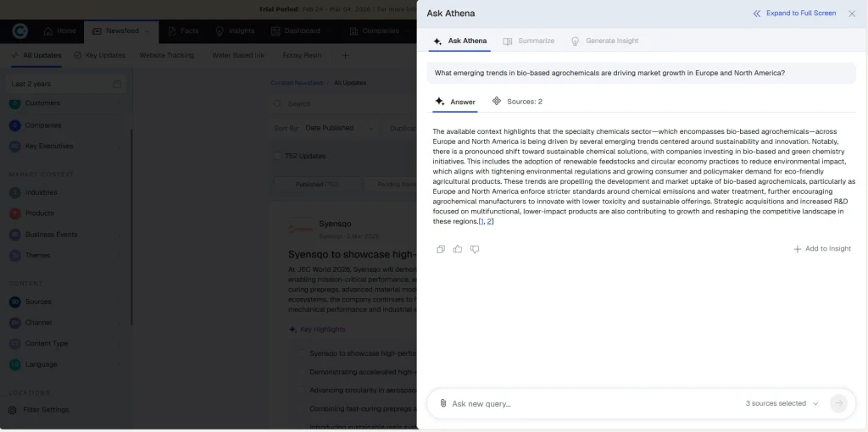Open citation link 2
The image size is (868, 432).
point(489,221)
